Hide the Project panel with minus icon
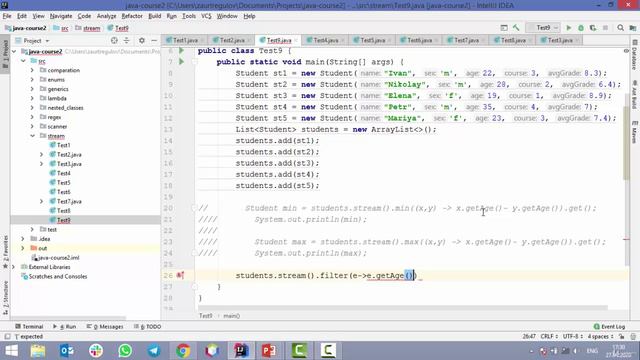Image resolution: width=640 pixels, height=360 pixels. click(x=154, y=40)
